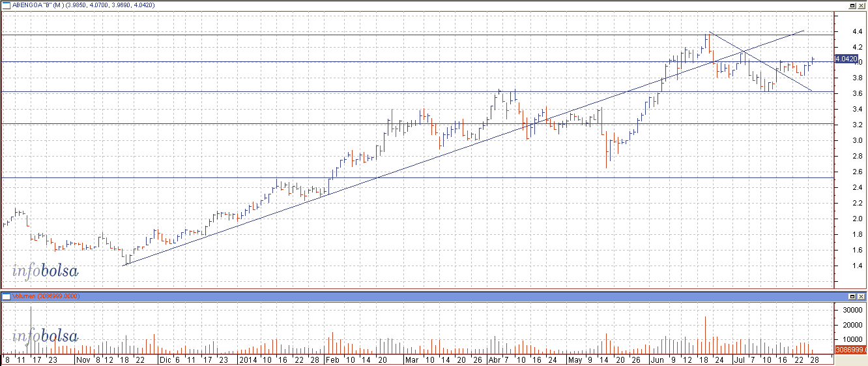Image resolution: width=868 pixels, height=366 pixels.
Task: Close the Volumen panel
Action: click(861, 296)
